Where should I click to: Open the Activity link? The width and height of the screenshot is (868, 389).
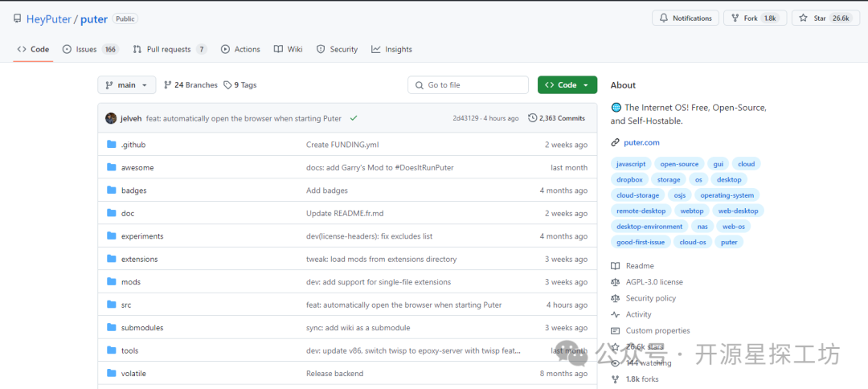[x=638, y=314]
